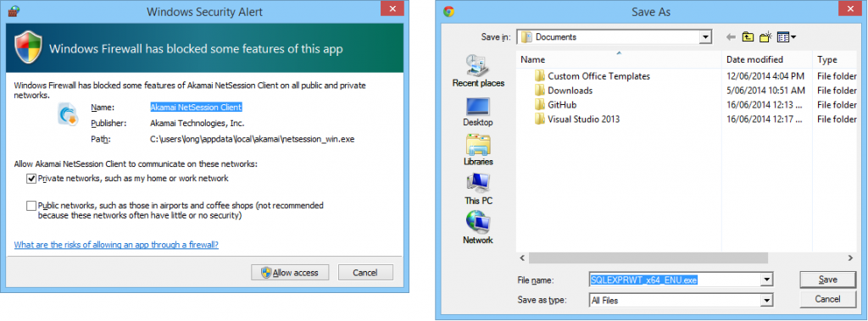Open Recent places in the sidebar
This screenshot has height=321, width=868.
(x=478, y=71)
